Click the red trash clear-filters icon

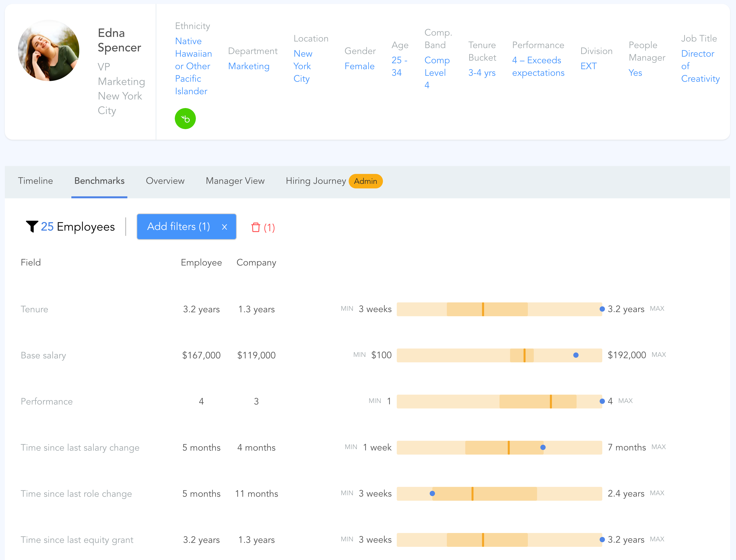(256, 227)
